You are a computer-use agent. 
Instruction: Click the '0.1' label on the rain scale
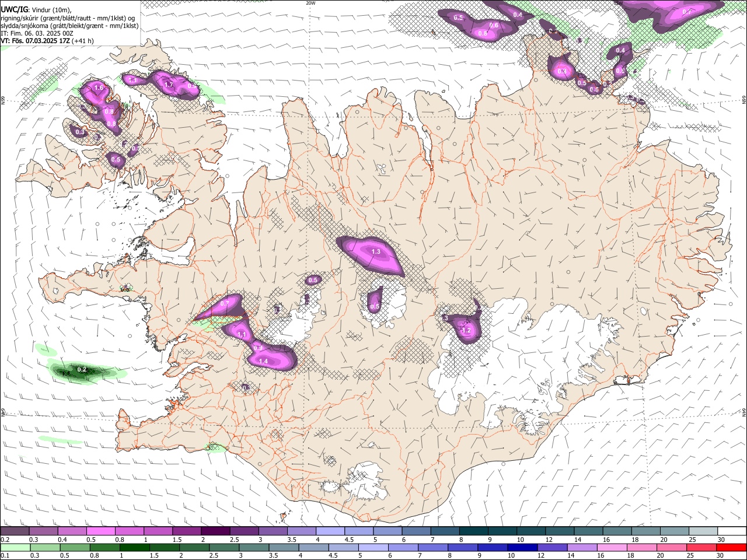point(4,556)
